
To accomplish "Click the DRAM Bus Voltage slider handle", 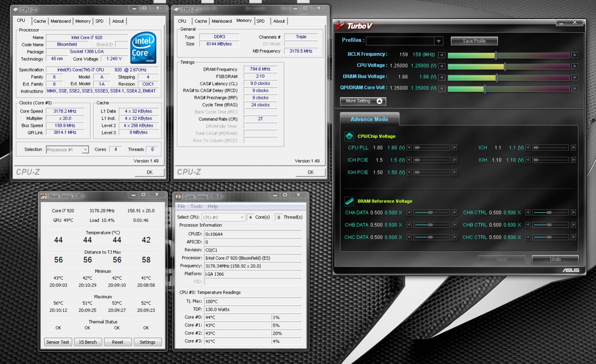I will (497, 78).
